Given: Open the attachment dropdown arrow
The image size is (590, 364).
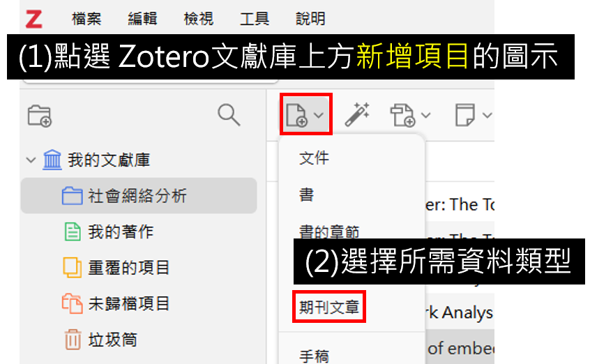Looking at the screenshot, I should pos(425,115).
